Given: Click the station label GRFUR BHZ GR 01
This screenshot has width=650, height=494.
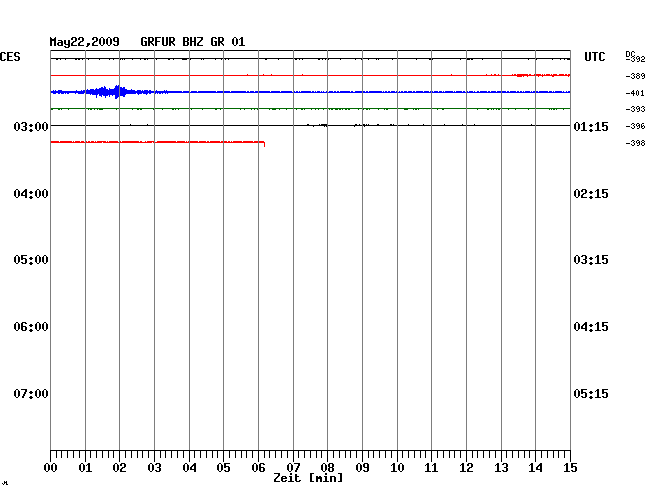Looking at the screenshot, I should [193, 42].
